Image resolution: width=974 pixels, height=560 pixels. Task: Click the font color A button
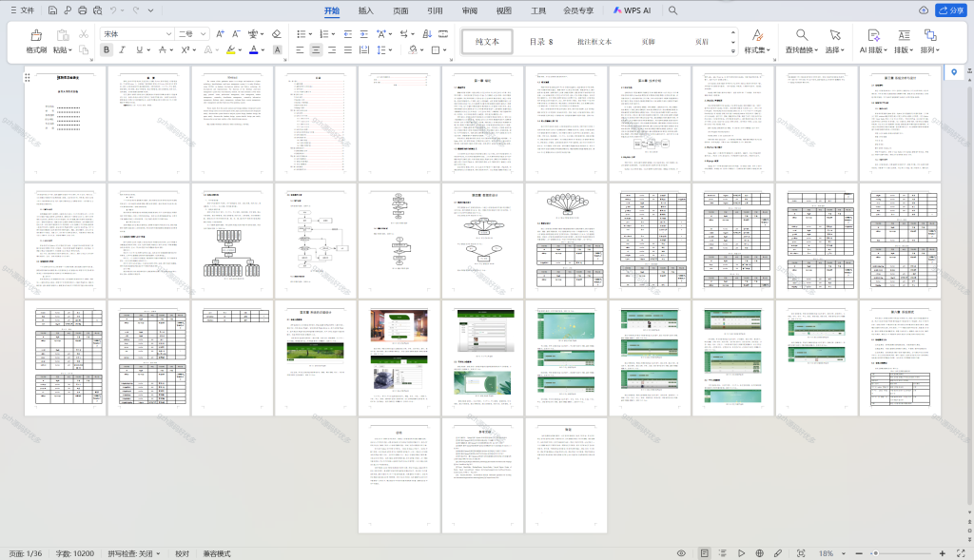[x=253, y=49]
